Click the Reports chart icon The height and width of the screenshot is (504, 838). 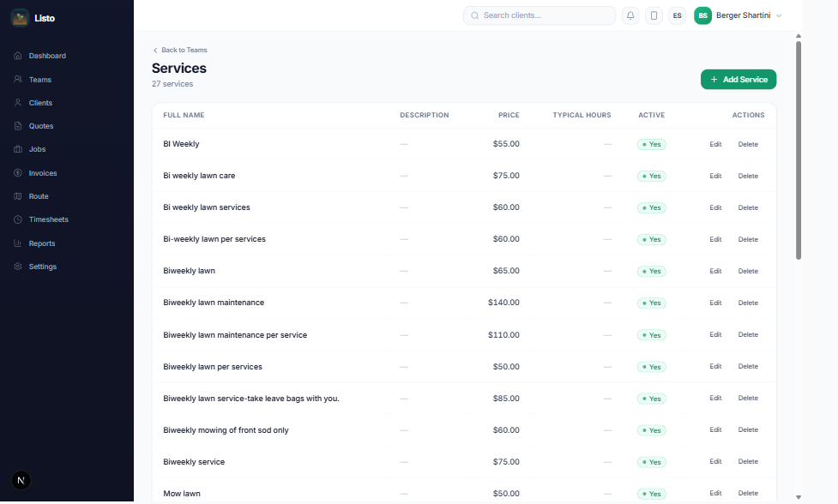pos(18,243)
